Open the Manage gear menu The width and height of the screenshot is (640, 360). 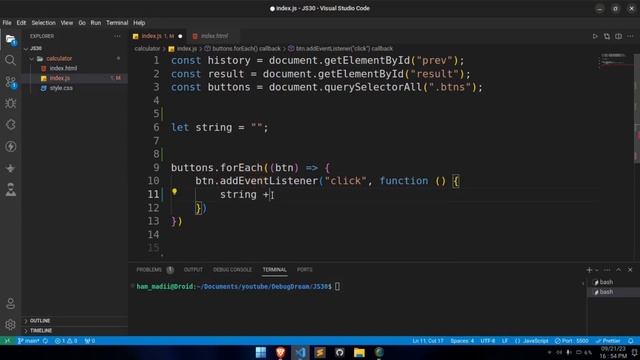(x=10, y=324)
